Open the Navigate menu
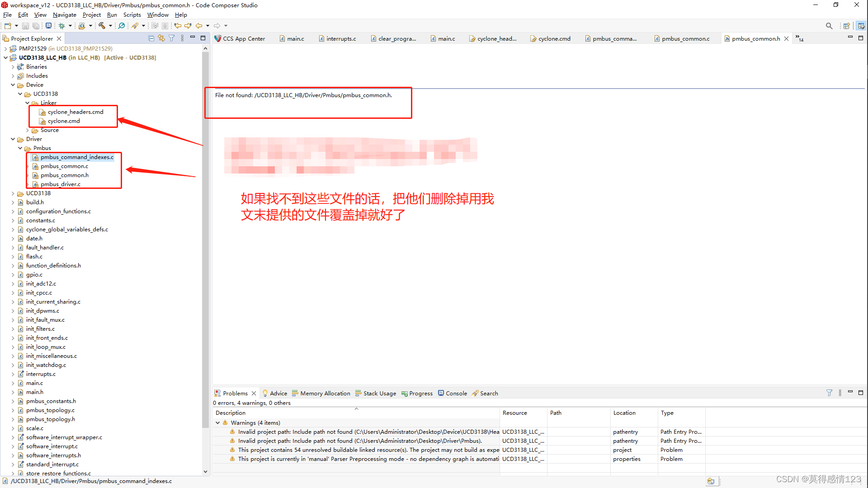868x488 pixels. click(x=64, y=14)
